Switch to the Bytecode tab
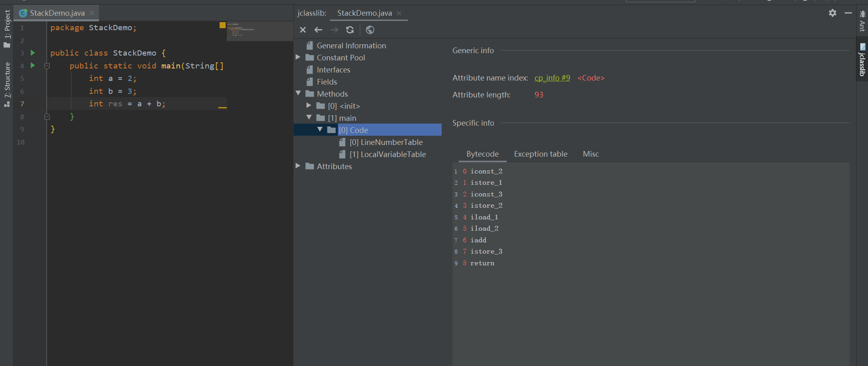This screenshot has height=366, width=868. (x=482, y=154)
